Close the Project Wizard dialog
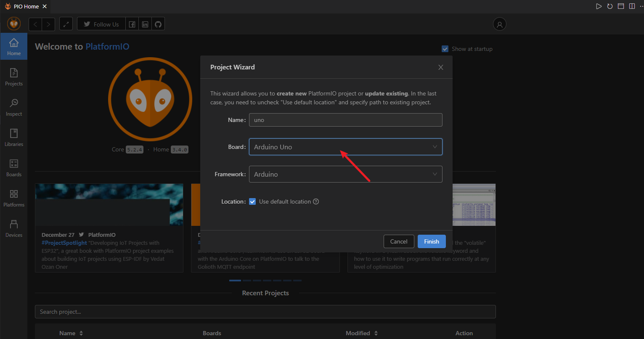The image size is (644, 339). pos(441,67)
